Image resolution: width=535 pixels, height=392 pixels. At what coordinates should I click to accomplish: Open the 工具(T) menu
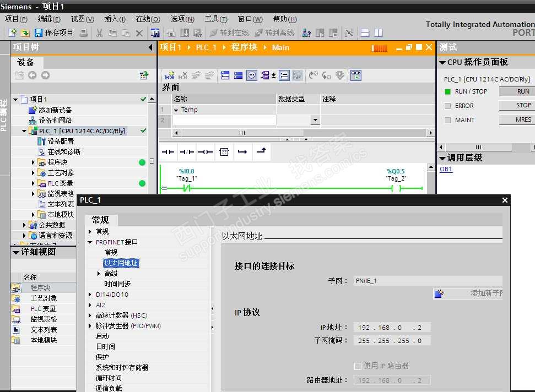pos(216,19)
